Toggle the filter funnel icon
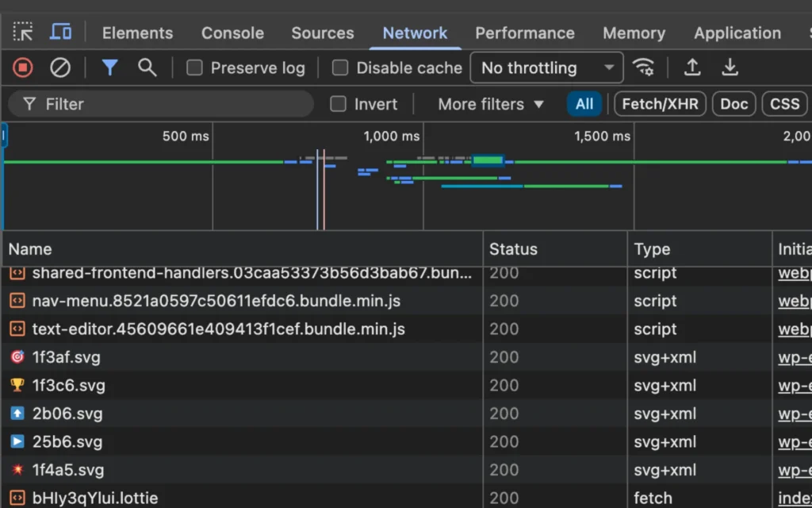Image resolution: width=812 pixels, height=508 pixels. 109,68
